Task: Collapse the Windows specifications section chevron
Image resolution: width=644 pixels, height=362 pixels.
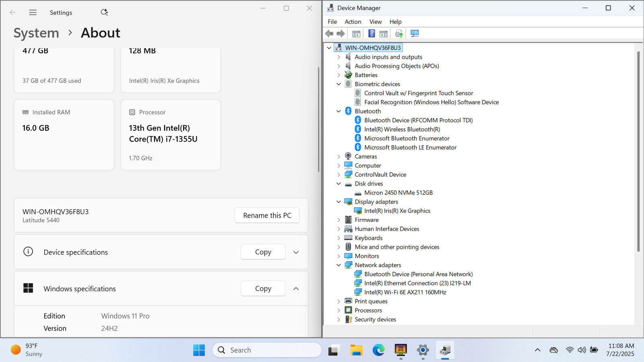Action: (296, 289)
